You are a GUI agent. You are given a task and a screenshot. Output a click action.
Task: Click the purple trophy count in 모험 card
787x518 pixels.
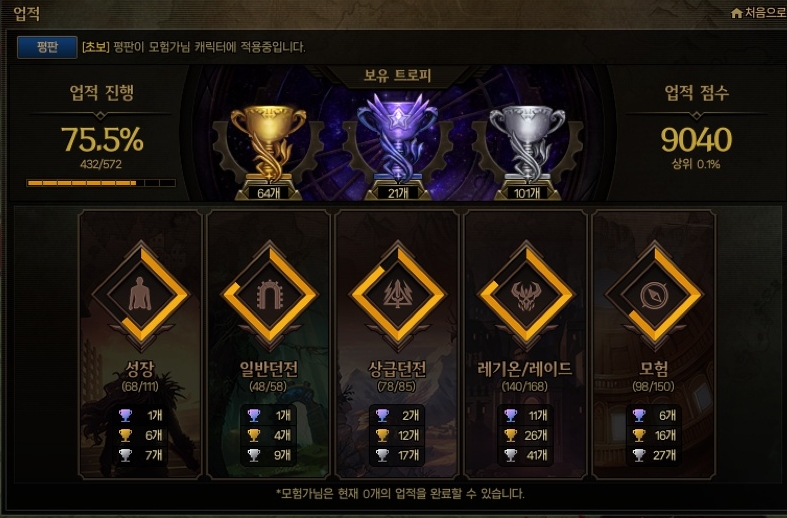(x=654, y=415)
